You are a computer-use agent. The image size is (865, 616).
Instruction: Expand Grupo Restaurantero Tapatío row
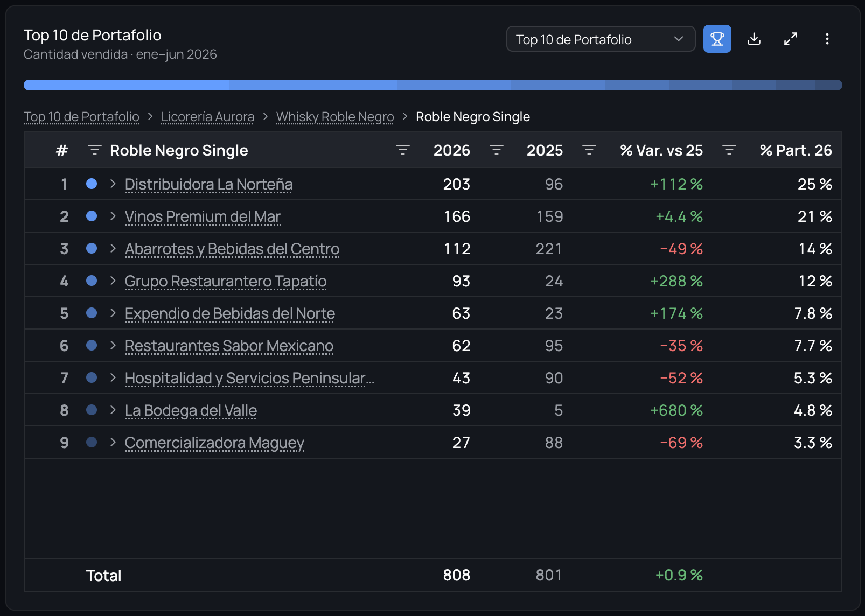pyautogui.click(x=113, y=281)
